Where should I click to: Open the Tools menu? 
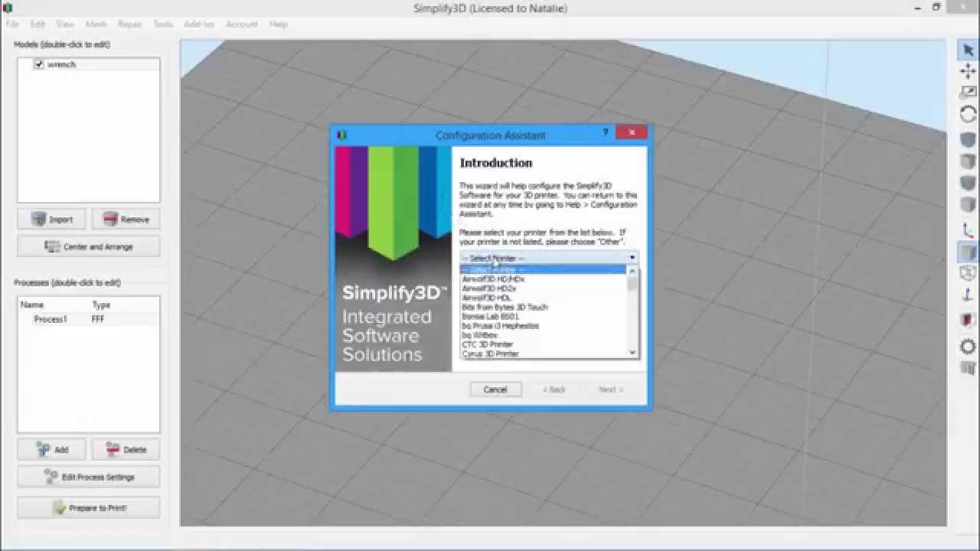pyautogui.click(x=163, y=24)
